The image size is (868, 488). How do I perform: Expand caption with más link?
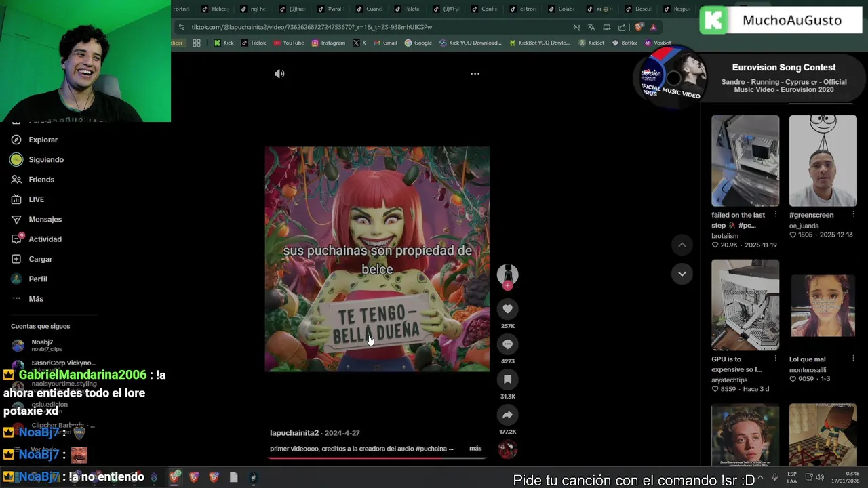point(475,449)
